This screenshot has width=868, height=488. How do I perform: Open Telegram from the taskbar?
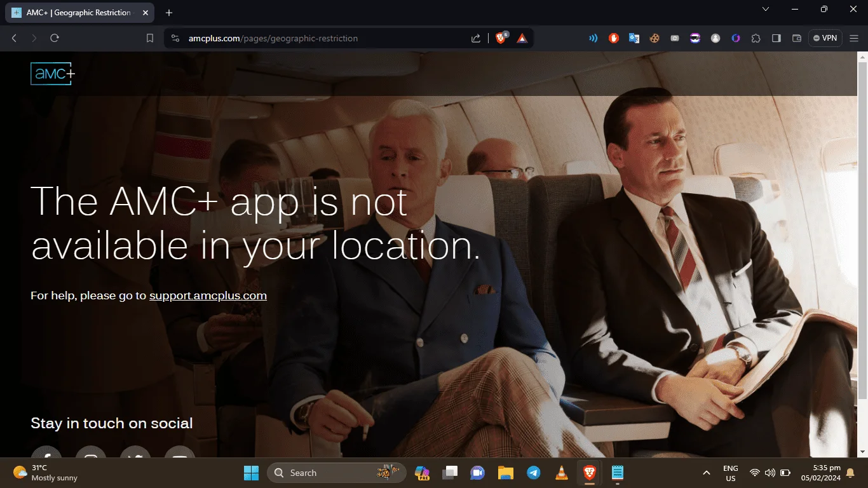click(x=533, y=473)
